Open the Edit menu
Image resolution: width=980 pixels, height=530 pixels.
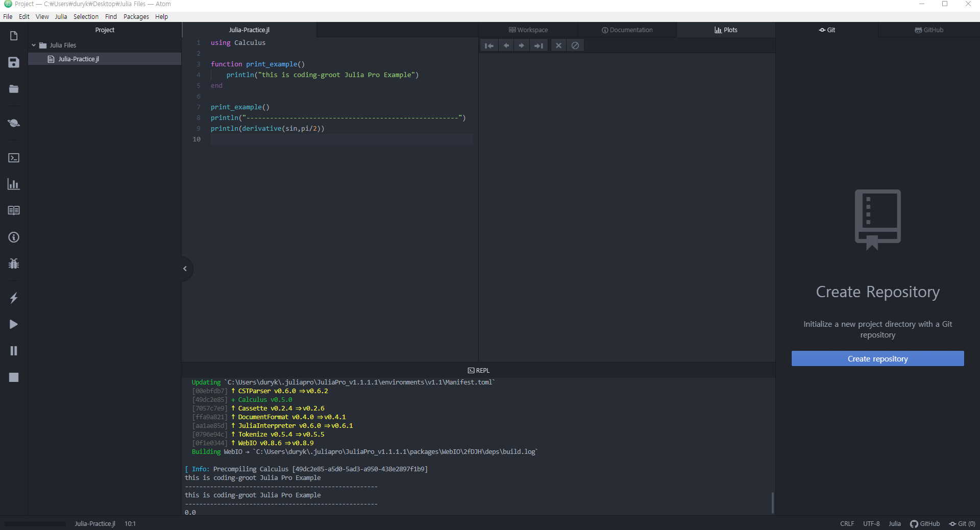(24, 16)
